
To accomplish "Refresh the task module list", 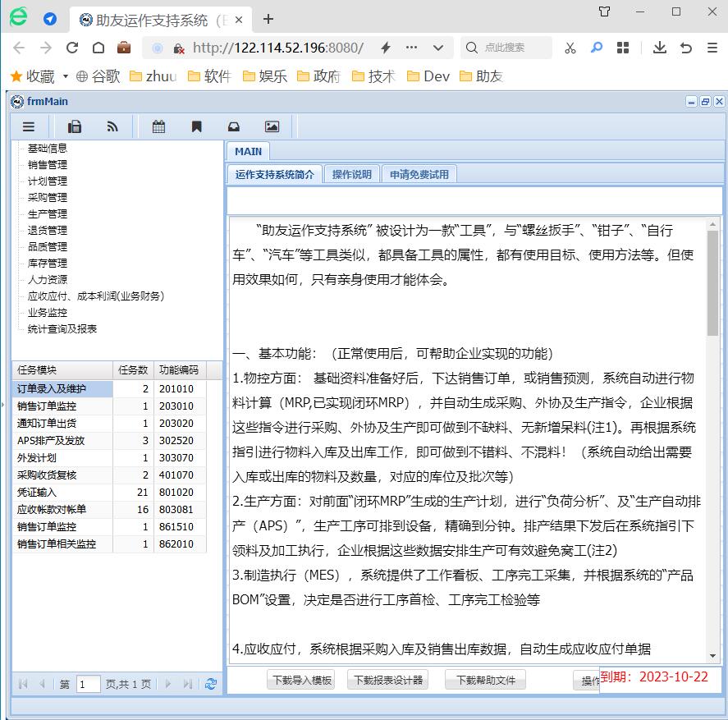I will tap(211, 684).
